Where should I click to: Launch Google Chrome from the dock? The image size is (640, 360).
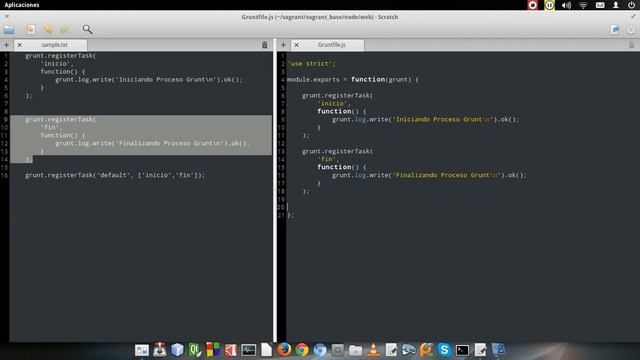click(x=302, y=350)
